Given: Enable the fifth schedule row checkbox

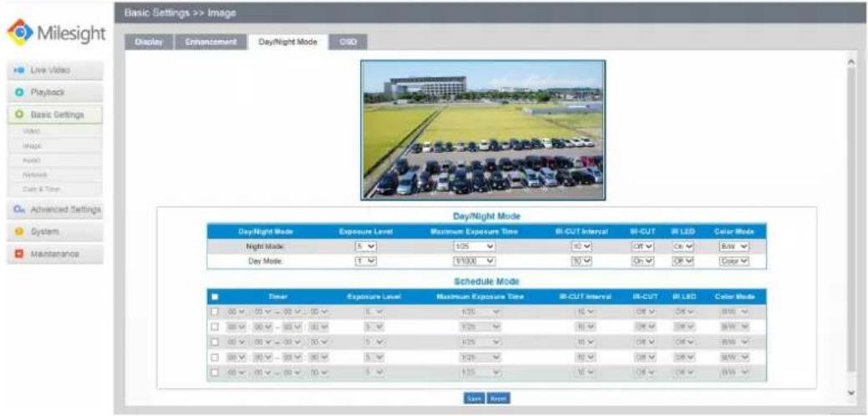Looking at the screenshot, I should (215, 373).
